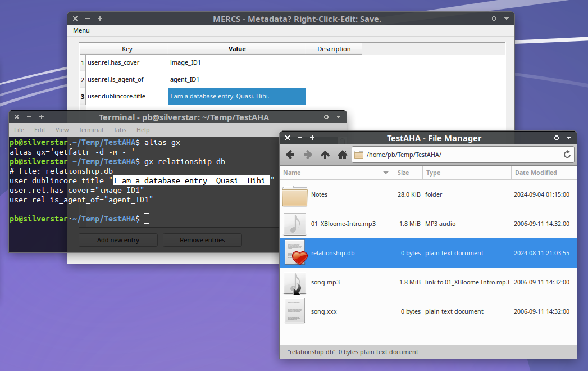Click the song.mp3 link file icon

click(x=295, y=283)
